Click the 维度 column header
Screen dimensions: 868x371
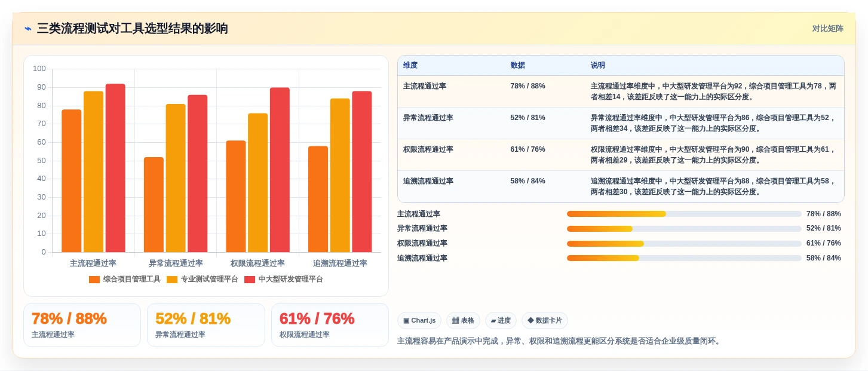click(x=410, y=66)
